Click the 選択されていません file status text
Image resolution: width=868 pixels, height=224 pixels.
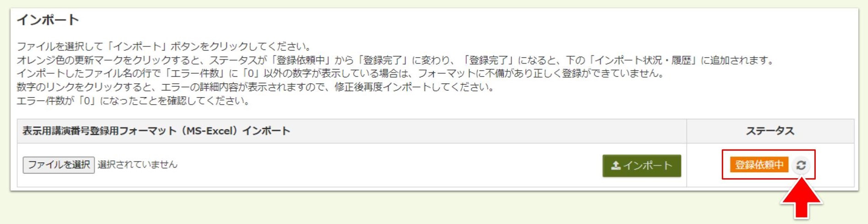137,164
